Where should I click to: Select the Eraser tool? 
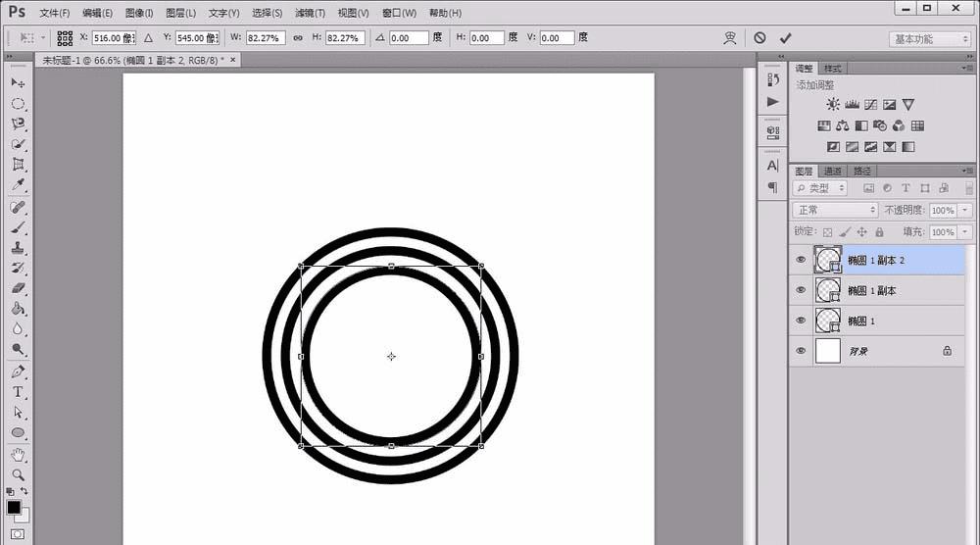[18, 288]
